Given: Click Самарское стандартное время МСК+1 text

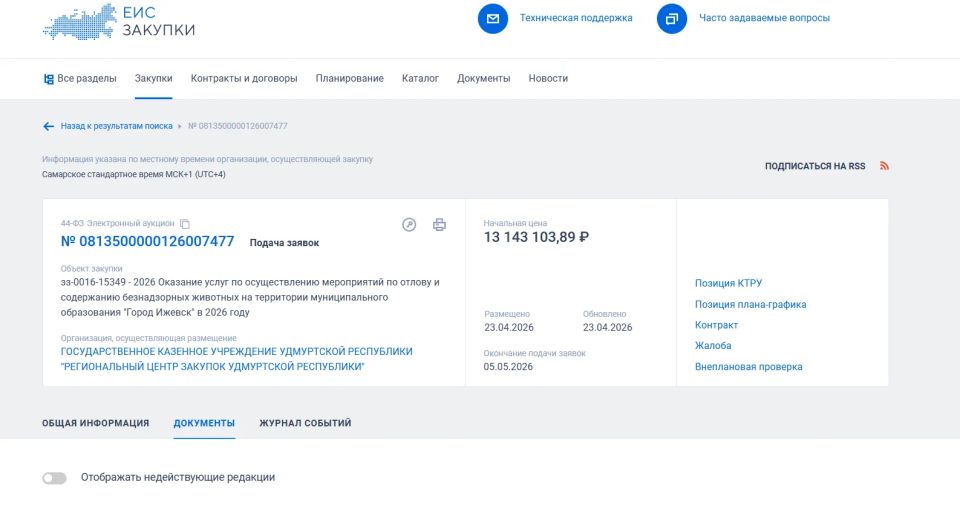Looking at the screenshot, I should (133, 174).
